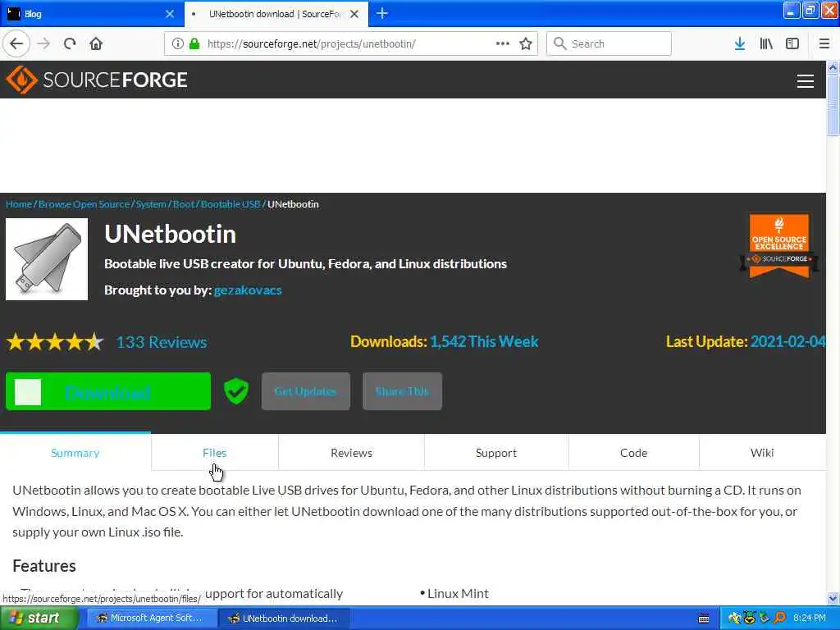The image size is (840, 630).
Task: Open the Library bookmarks icon
Action: tap(766, 43)
